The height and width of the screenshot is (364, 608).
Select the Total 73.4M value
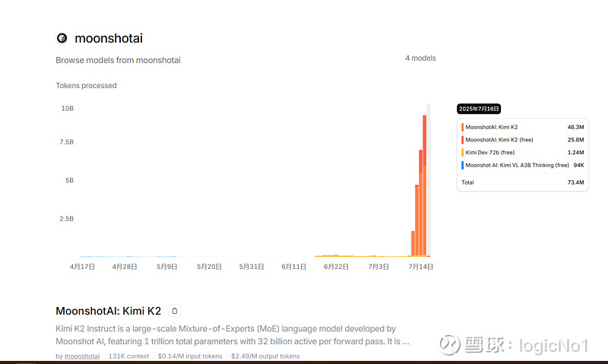575,182
